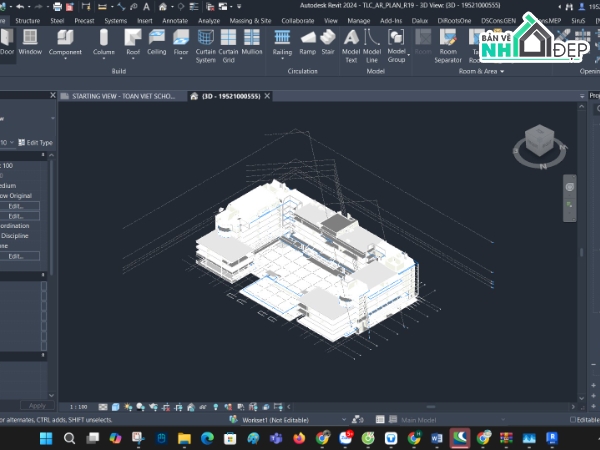Select the Curtain Grid tool
The width and height of the screenshot is (600, 450).
tap(228, 46)
